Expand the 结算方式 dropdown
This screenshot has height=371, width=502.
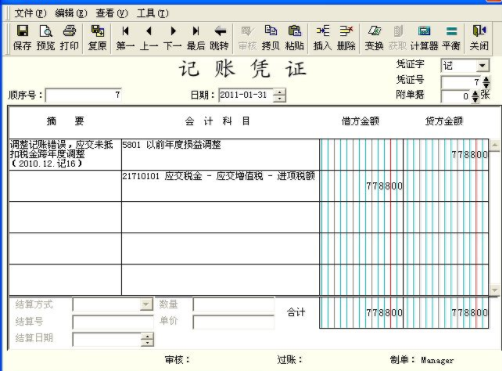tap(146, 304)
